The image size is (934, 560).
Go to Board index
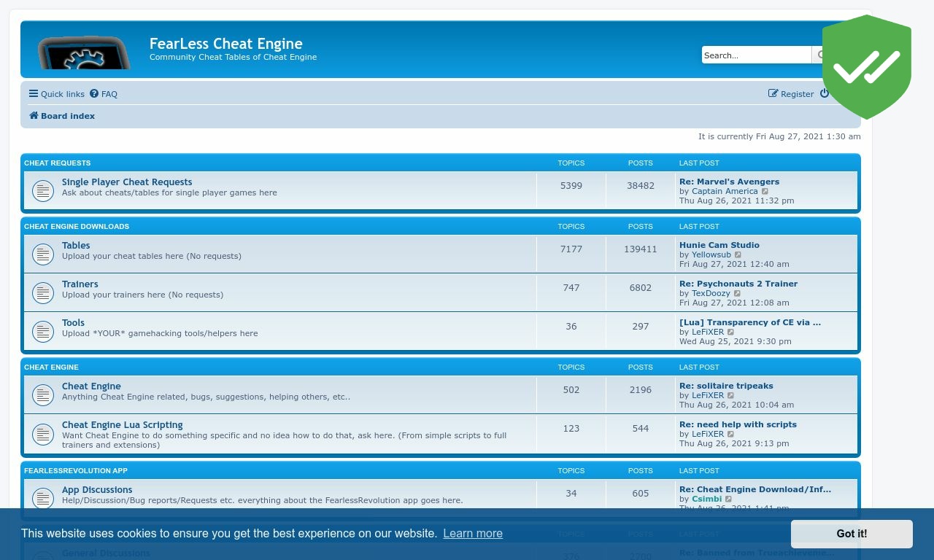[x=62, y=116]
